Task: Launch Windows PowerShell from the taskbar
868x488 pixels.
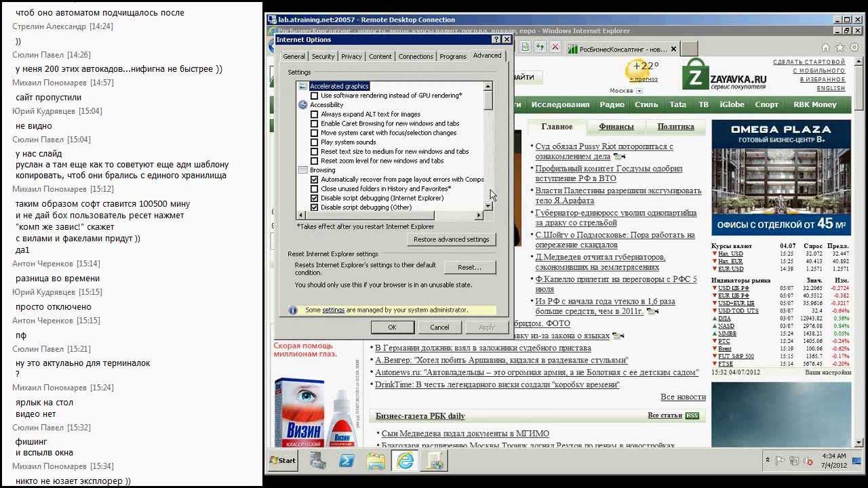Action: click(347, 460)
